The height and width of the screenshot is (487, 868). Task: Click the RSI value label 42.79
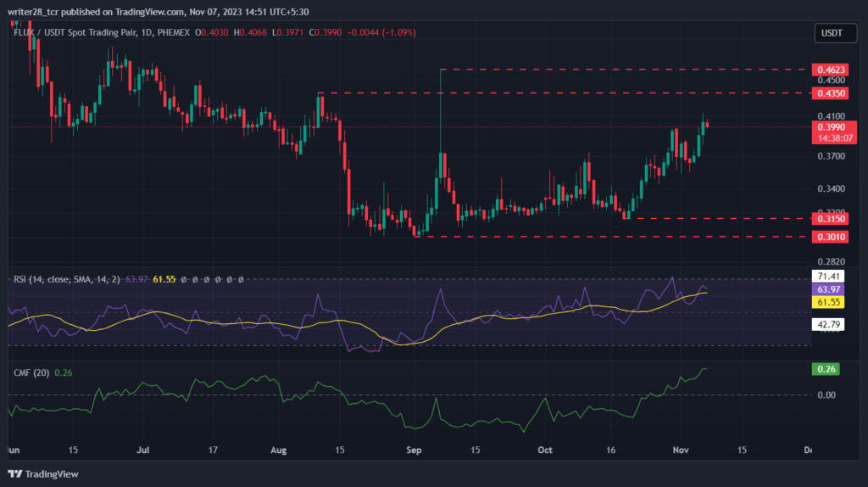coord(828,325)
